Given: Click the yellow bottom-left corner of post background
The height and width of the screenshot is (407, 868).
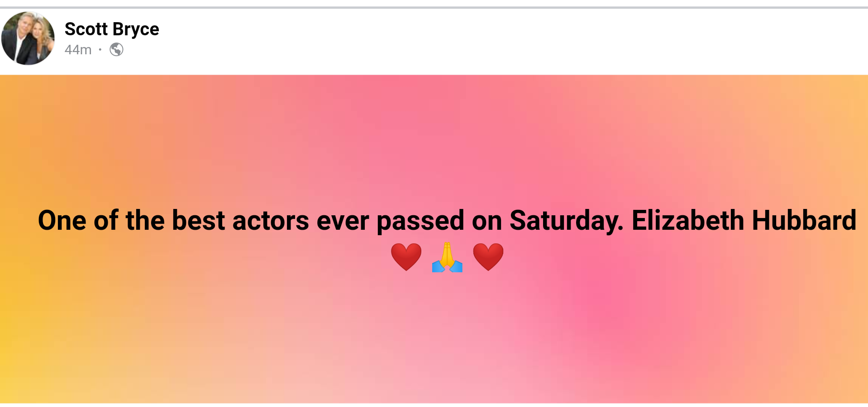Looking at the screenshot, I should pos(14,389).
